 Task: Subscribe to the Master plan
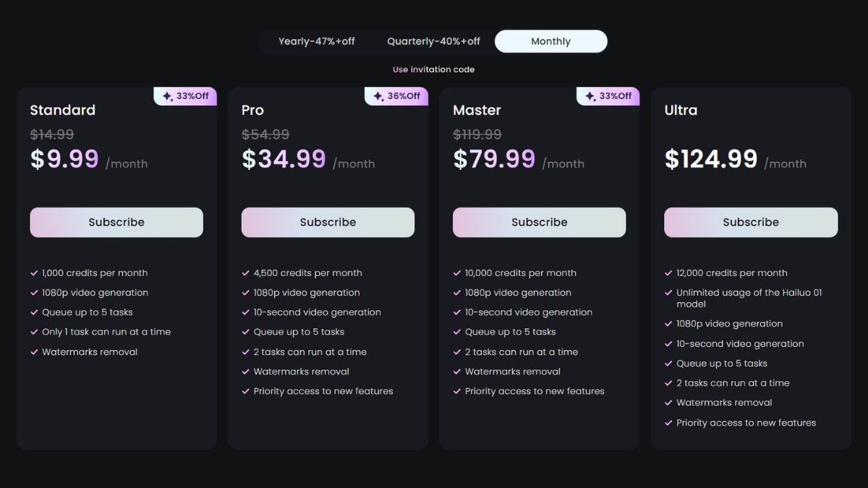point(540,223)
